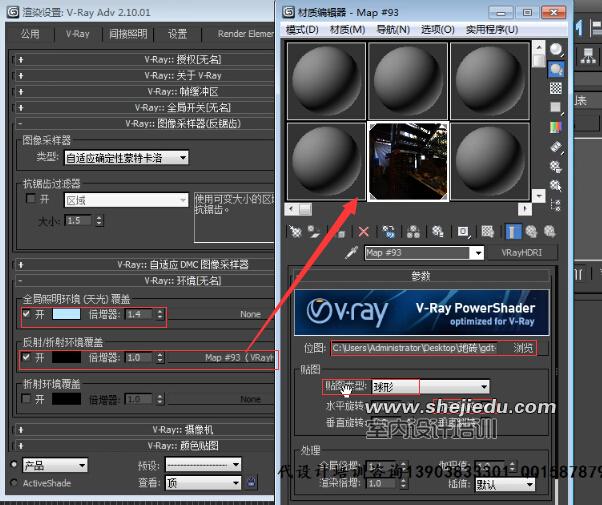Collapse V-Ray:: 图像采样器(反锯齿) rollout
Viewport: 602px width, 505px height.
tap(145, 124)
